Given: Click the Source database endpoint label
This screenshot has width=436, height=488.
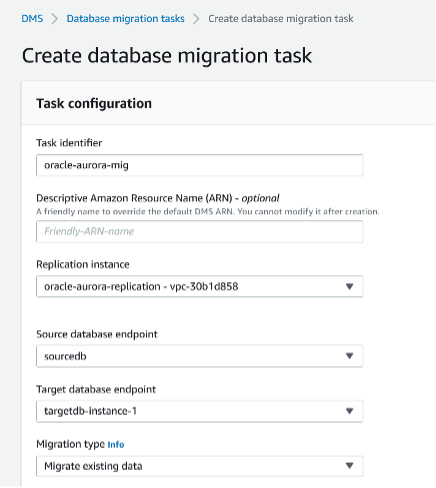Looking at the screenshot, I should (97, 334).
